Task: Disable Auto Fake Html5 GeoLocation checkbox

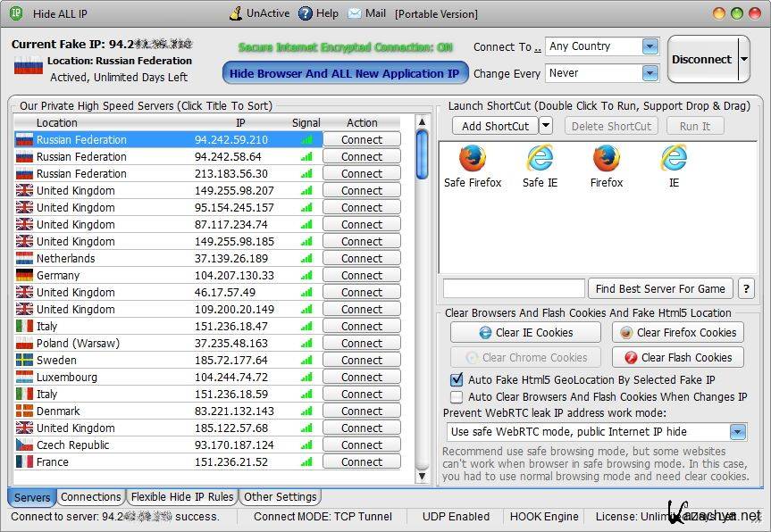Action: pyautogui.click(x=457, y=380)
